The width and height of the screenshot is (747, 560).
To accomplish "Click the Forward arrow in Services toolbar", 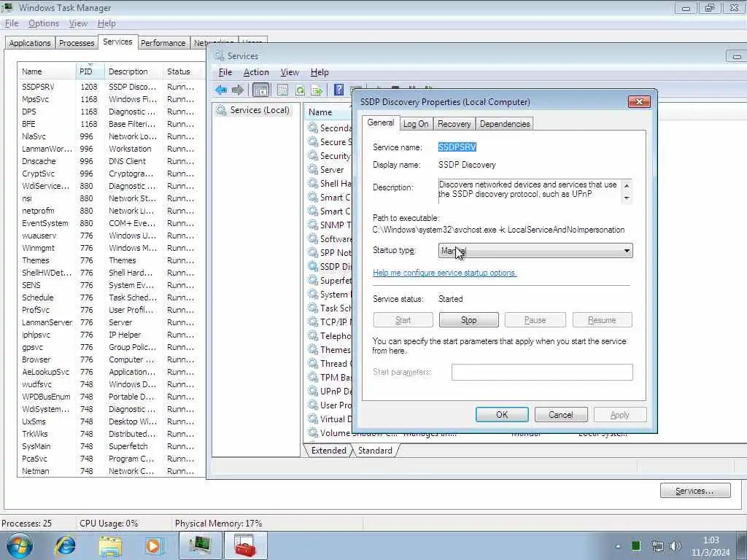I will click(237, 90).
